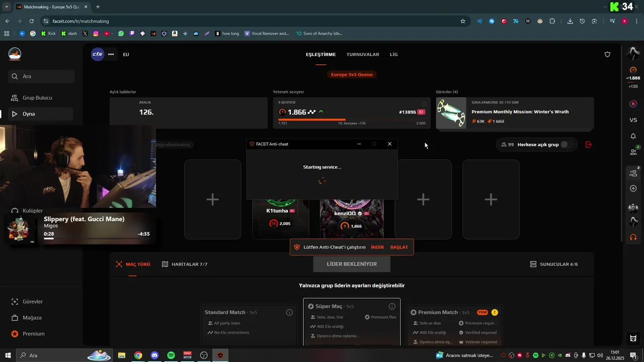Open the Kick bookmark
The image size is (644, 362).
click(x=48, y=34)
